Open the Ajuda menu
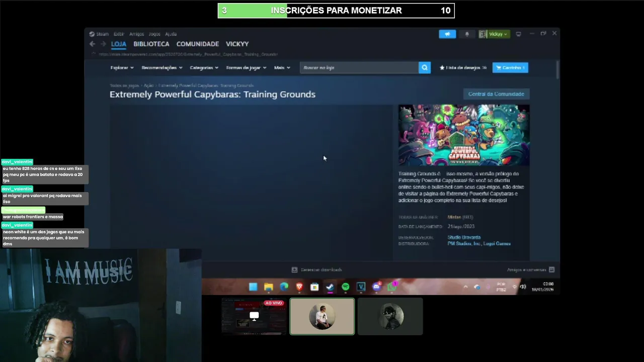The height and width of the screenshot is (362, 644). click(x=171, y=34)
